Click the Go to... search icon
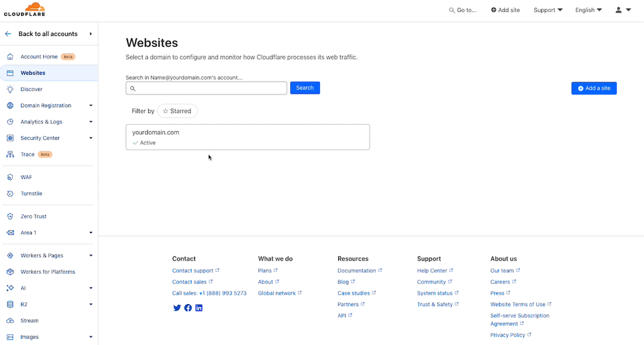Viewport: 644px width, 345px height. [x=451, y=10]
